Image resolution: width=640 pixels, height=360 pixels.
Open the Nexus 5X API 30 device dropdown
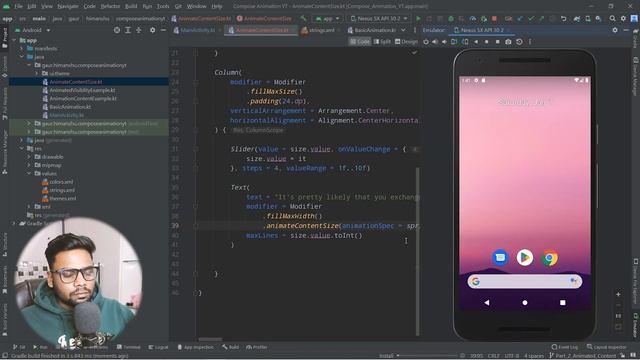coord(379,19)
